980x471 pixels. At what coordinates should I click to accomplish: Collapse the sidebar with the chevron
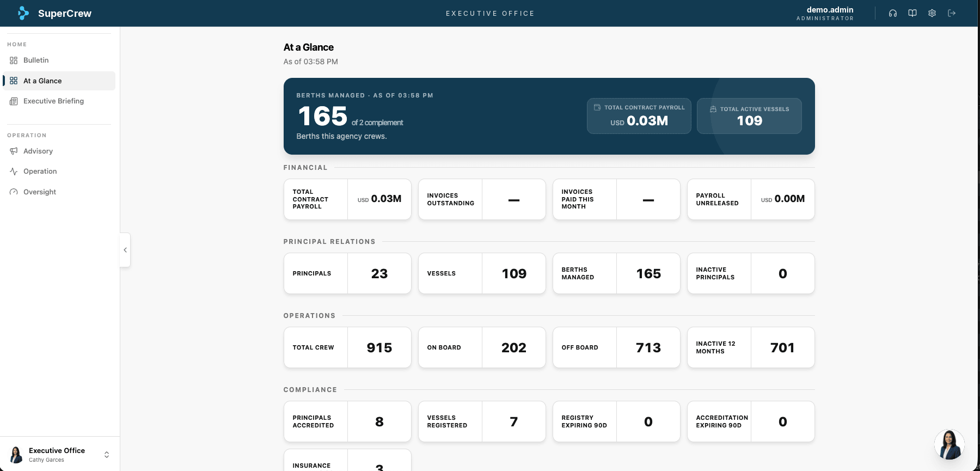125,250
